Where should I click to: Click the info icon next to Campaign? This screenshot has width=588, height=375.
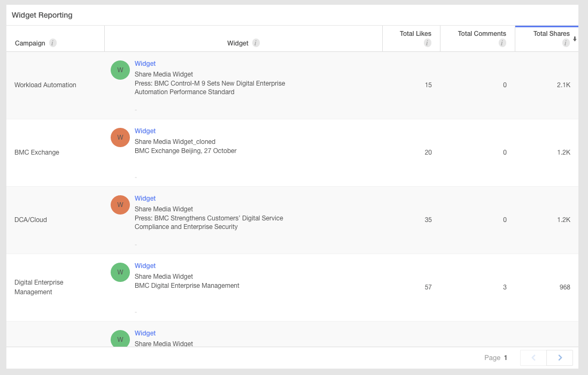point(53,43)
